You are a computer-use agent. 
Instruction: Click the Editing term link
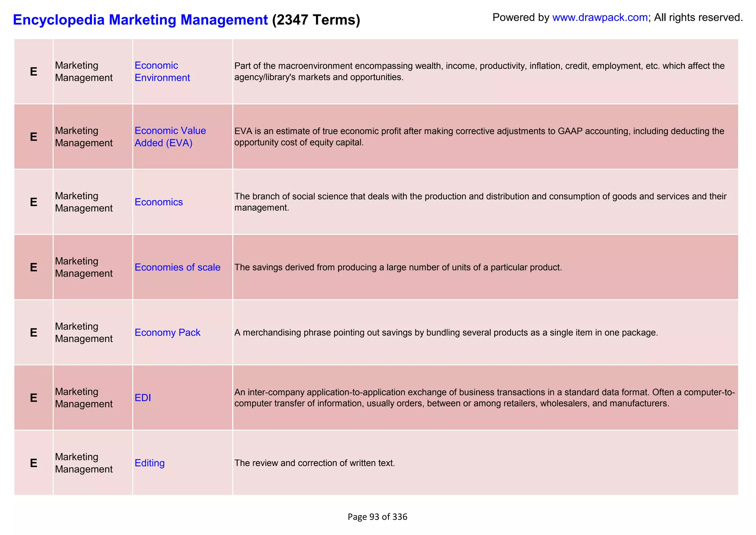[x=150, y=463]
